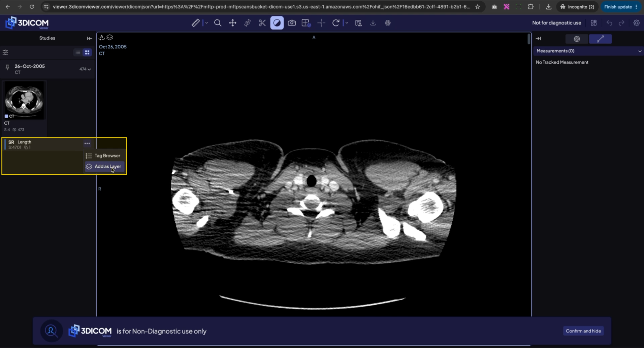Go forward in browser
Viewport: 644px width, 348px height.
pyautogui.click(x=20, y=7)
